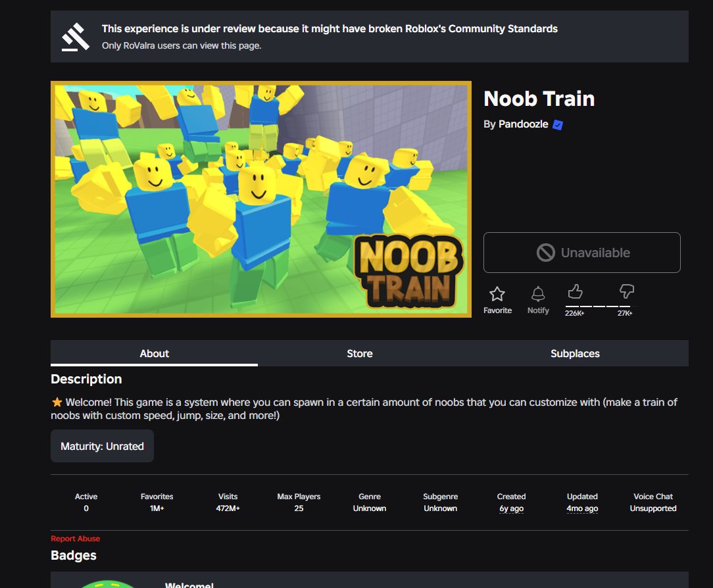Click the thumbs down dislike icon
The width and height of the screenshot is (713, 588).
pos(627,291)
